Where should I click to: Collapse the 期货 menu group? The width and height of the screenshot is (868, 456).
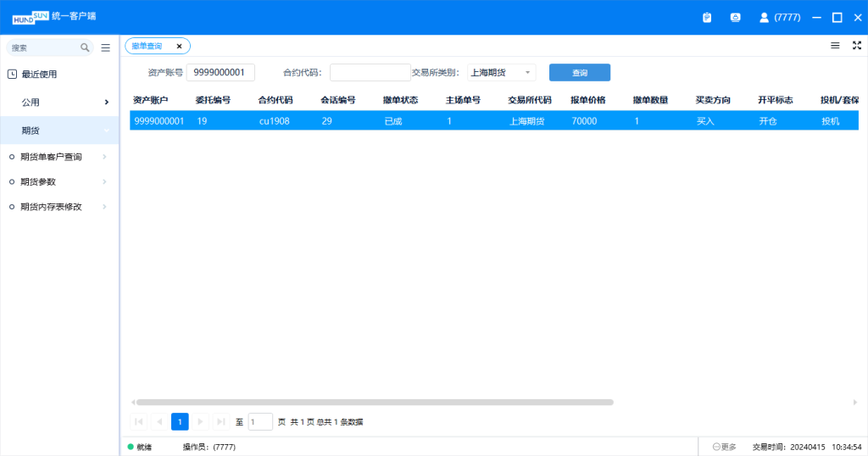tap(59, 131)
